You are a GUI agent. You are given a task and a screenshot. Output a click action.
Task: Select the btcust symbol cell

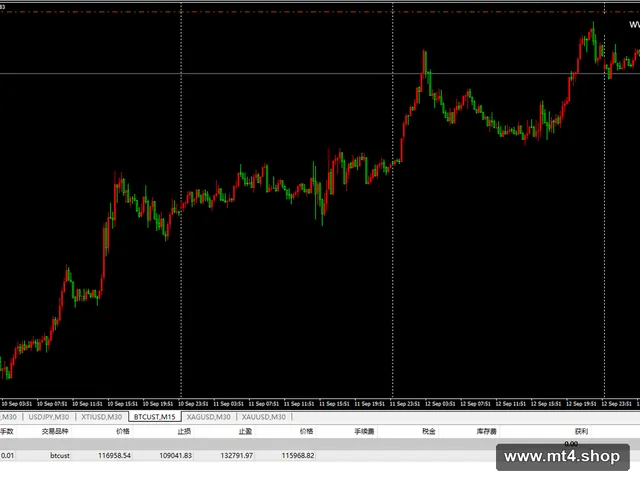(60, 455)
